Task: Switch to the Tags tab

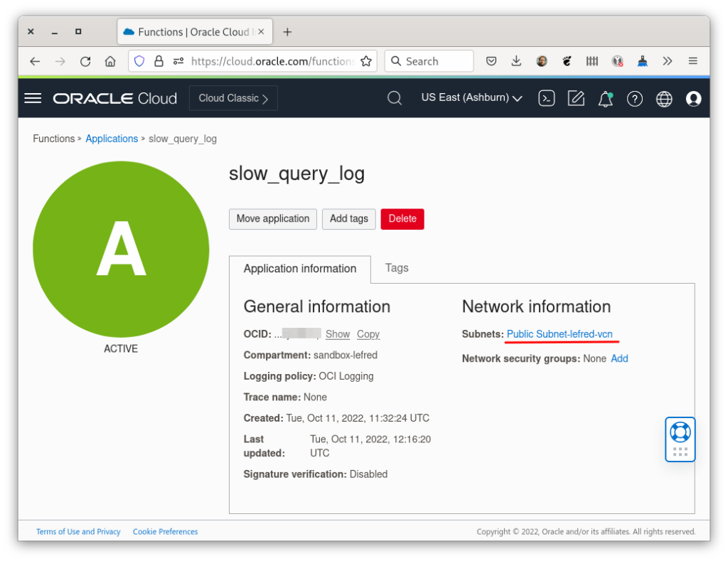Action: (397, 268)
